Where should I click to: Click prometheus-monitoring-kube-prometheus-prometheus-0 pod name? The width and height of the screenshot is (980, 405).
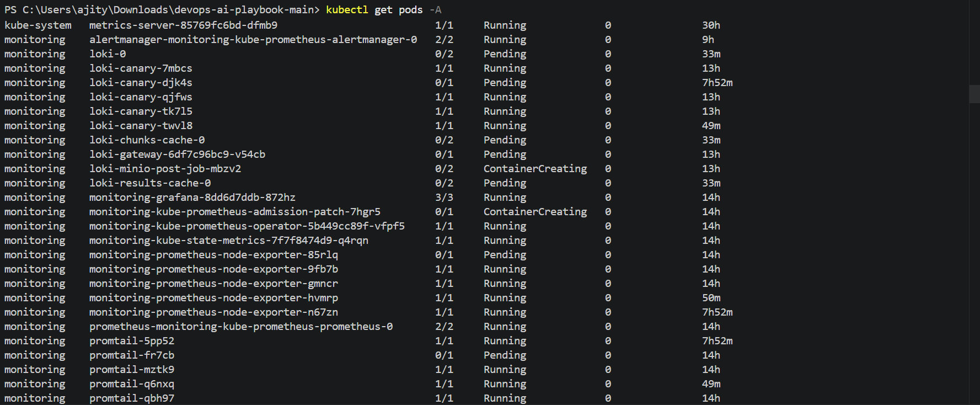[241, 327]
